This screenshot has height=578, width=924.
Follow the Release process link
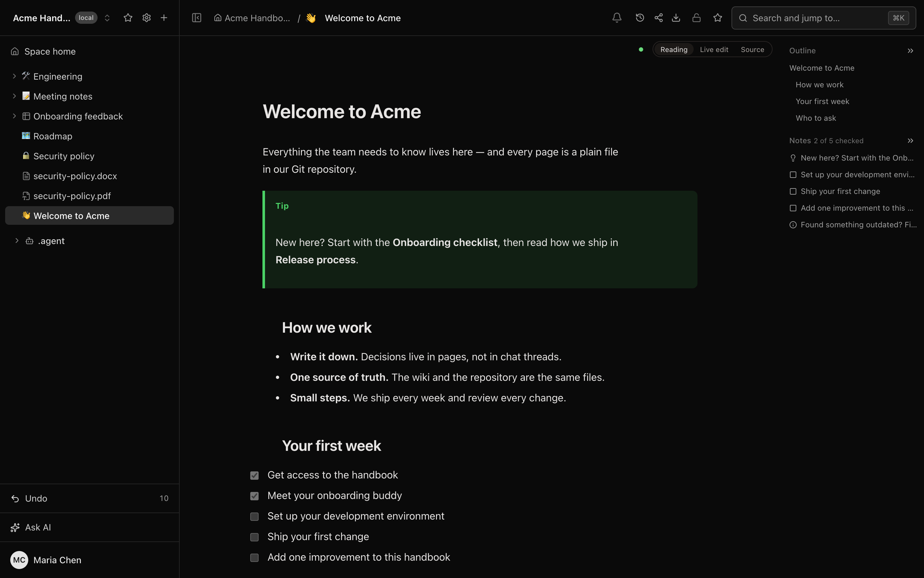click(315, 259)
